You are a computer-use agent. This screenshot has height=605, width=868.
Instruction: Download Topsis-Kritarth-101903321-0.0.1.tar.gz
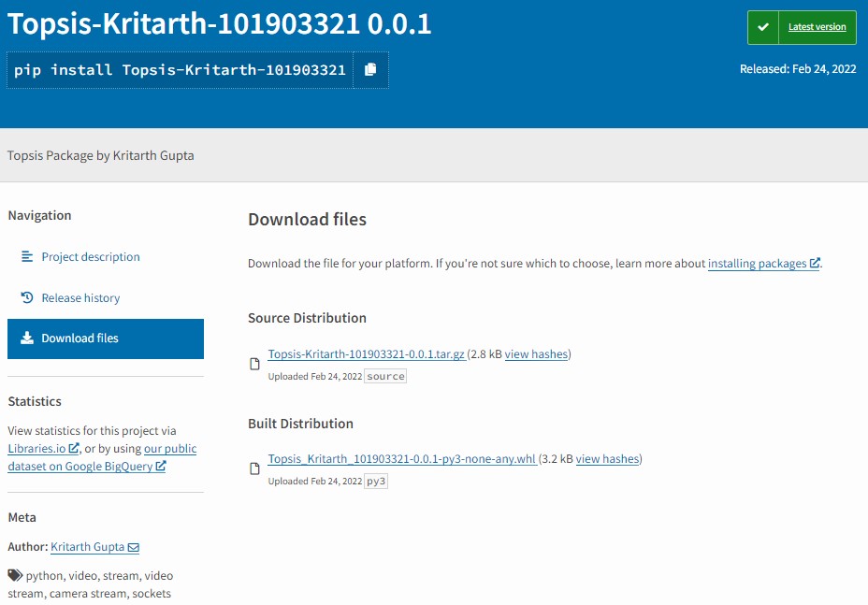pos(366,354)
